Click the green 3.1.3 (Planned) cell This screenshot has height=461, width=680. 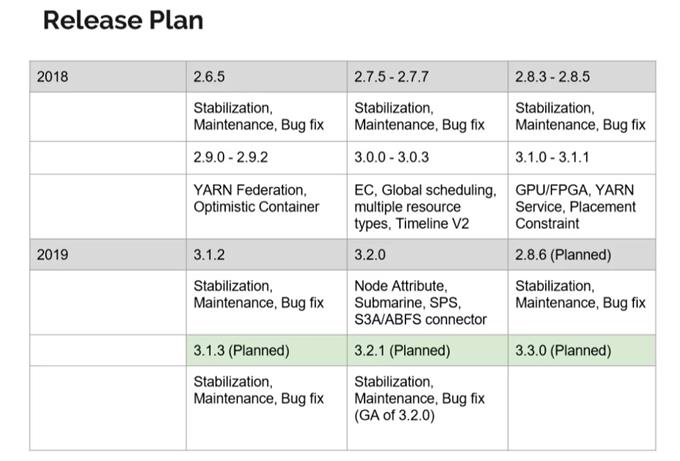[241, 350]
